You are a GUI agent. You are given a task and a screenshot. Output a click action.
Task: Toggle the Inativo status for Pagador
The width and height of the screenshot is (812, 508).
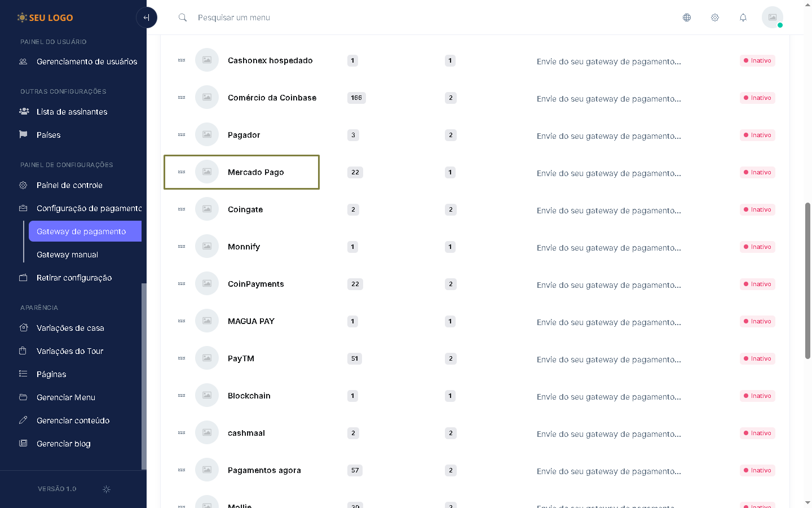[x=757, y=135]
